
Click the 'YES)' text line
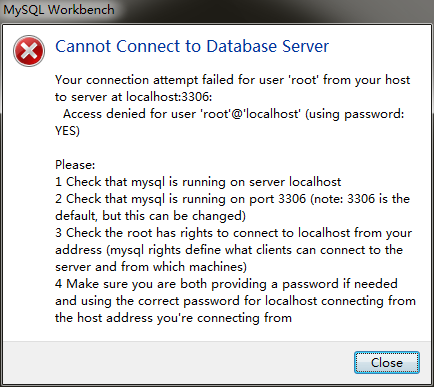coord(67,131)
